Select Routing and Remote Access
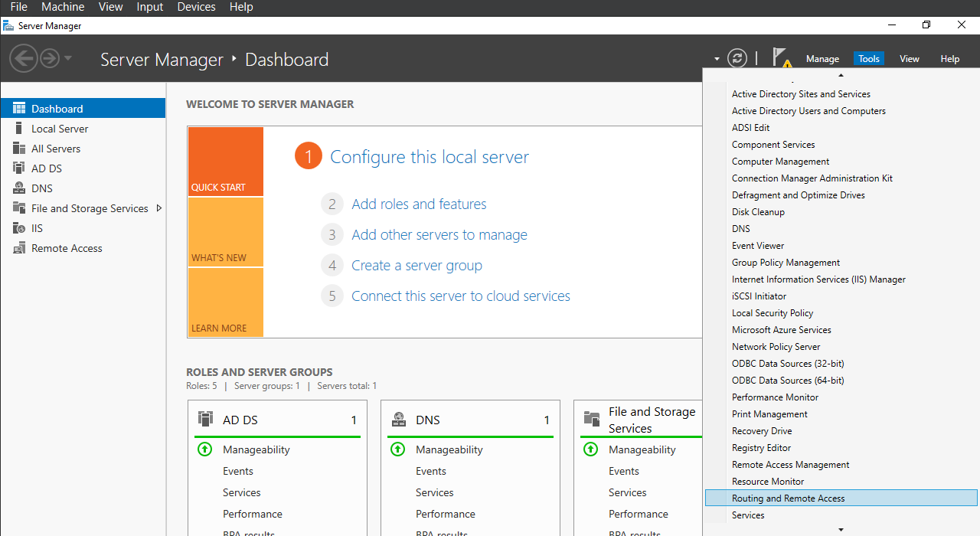Screen dimensions: 980x536 841,498
